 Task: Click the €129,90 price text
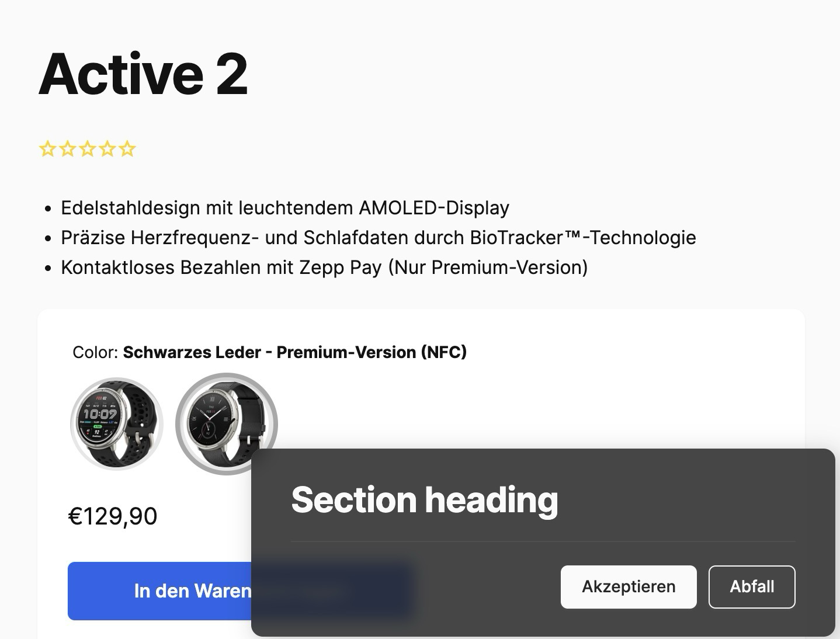(x=113, y=516)
